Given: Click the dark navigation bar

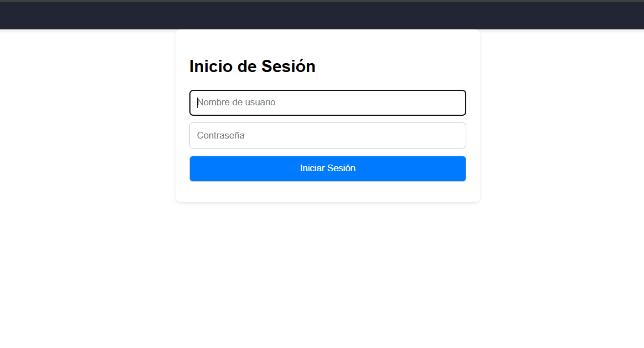Looking at the screenshot, I should [322, 15].
